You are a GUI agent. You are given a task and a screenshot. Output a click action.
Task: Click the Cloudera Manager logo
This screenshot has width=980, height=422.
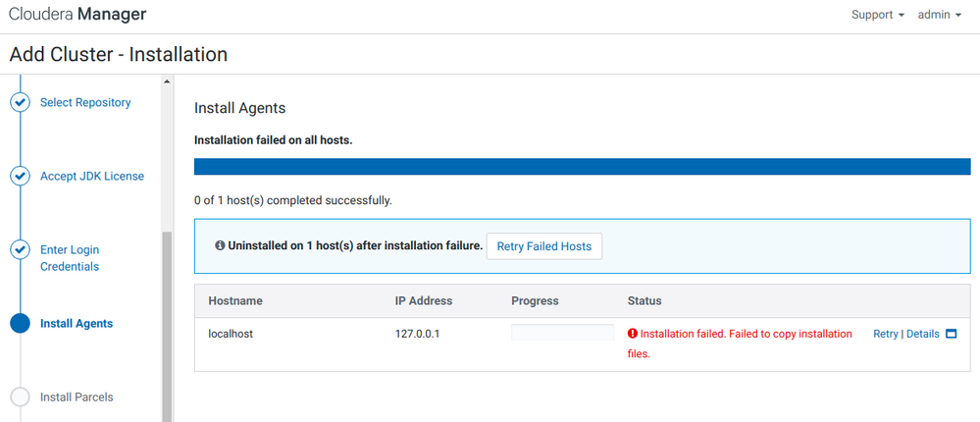(x=77, y=15)
